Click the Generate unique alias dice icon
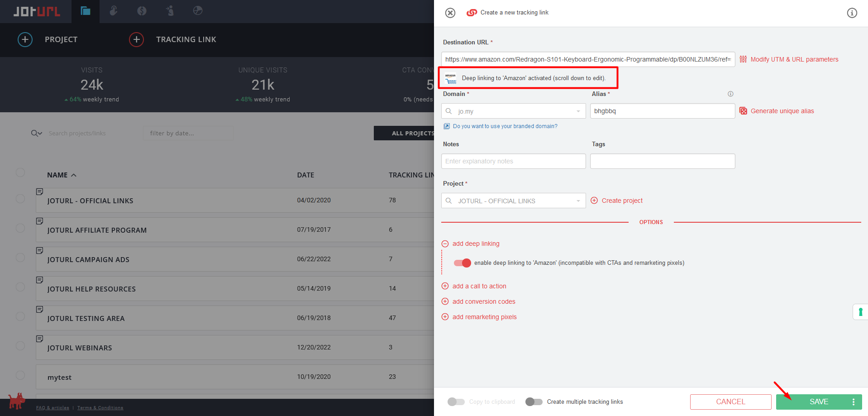This screenshot has width=868, height=416. pyautogui.click(x=743, y=111)
